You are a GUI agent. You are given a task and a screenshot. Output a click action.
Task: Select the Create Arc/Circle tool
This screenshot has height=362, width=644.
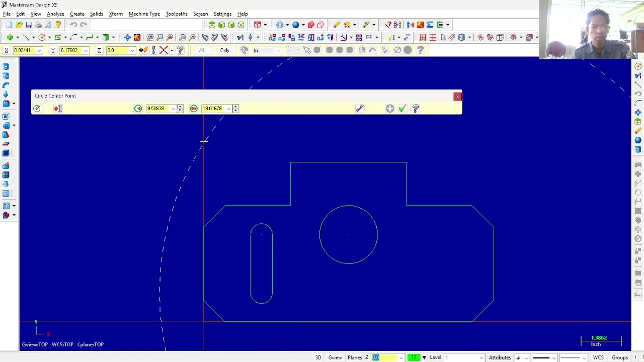tap(42, 37)
